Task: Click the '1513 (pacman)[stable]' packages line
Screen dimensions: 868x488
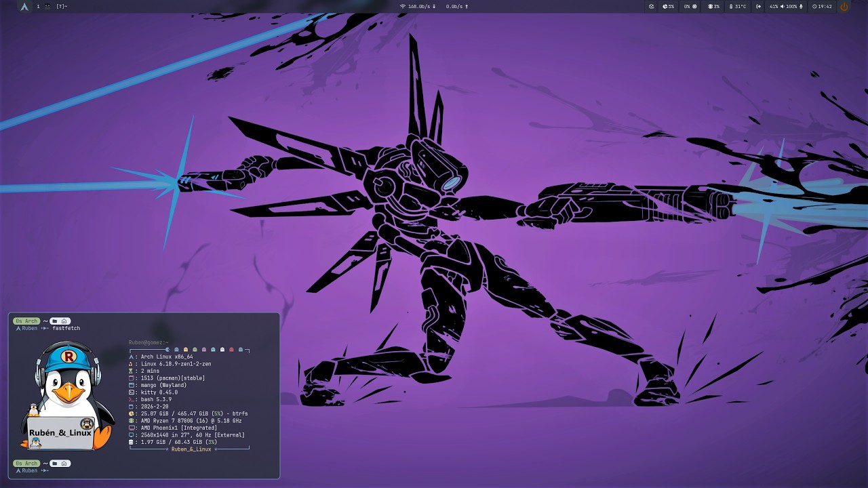Action: click(173, 378)
